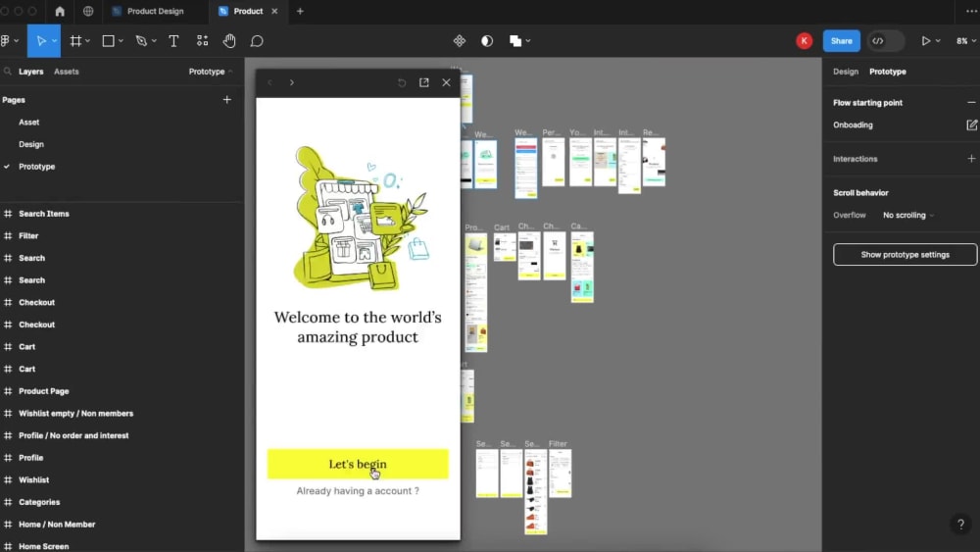Select the Rectangle shape tool

tap(108, 40)
